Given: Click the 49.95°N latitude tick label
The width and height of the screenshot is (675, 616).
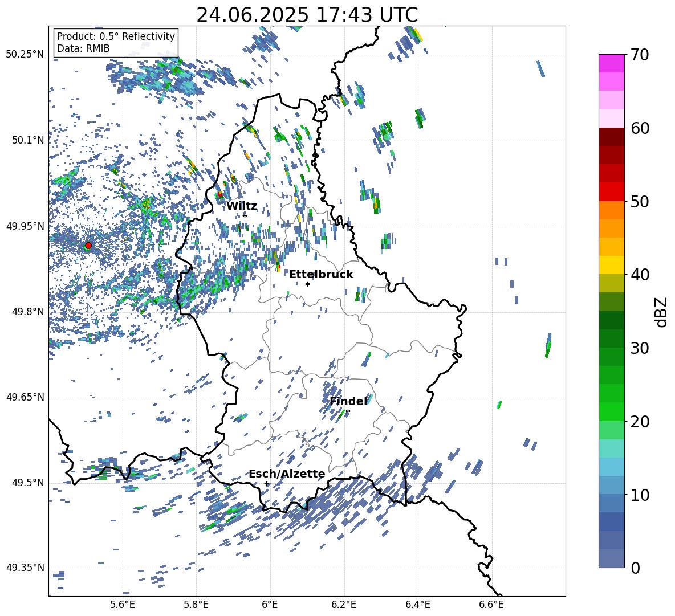Looking at the screenshot, I should tap(25, 226).
